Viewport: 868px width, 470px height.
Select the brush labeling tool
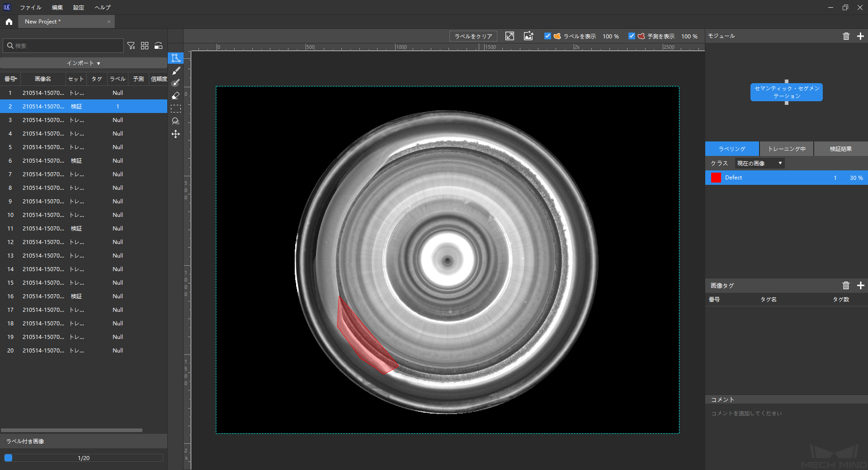176,70
